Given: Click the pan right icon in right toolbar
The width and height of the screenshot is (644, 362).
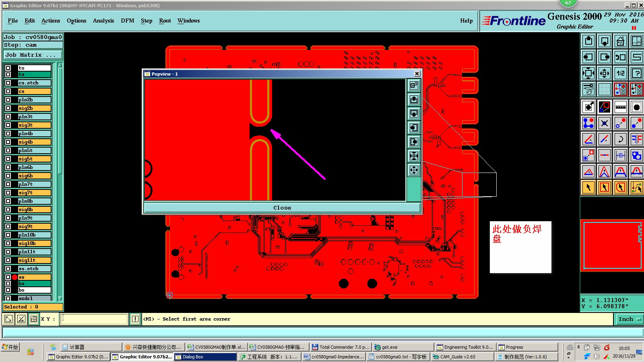Looking at the screenshot, I should click(x=605, y=57).
